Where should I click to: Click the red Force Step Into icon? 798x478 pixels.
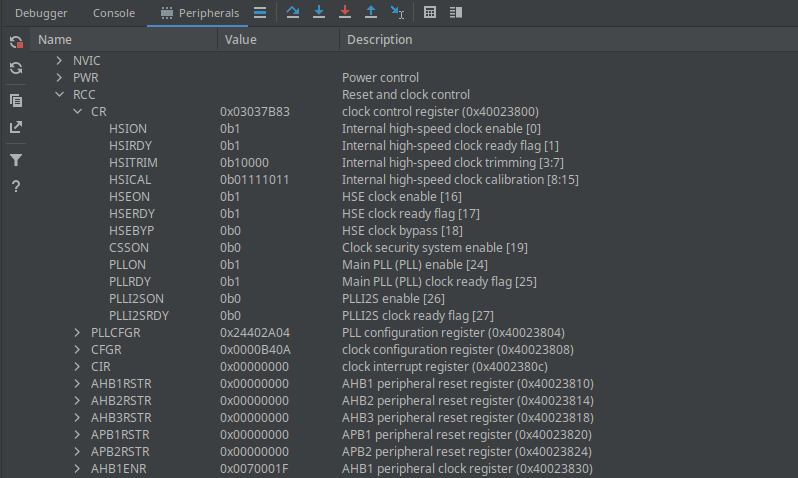pos(345,13)
